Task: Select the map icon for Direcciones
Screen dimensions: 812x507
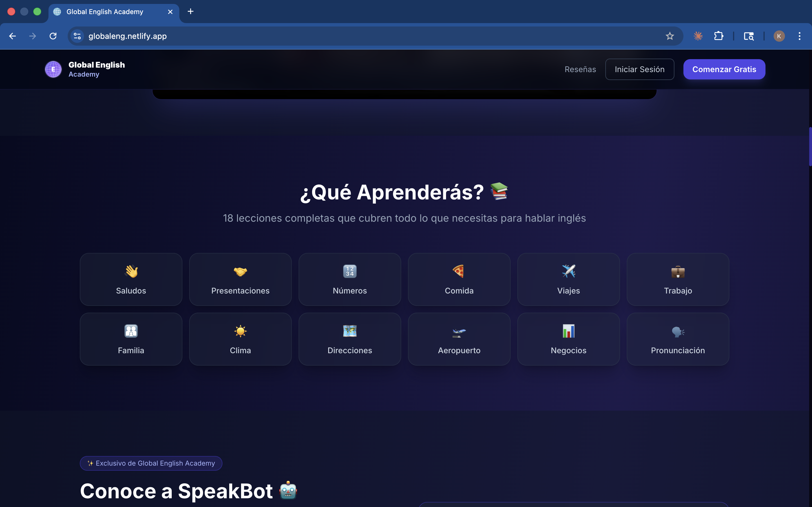Action: pos(350,331)
